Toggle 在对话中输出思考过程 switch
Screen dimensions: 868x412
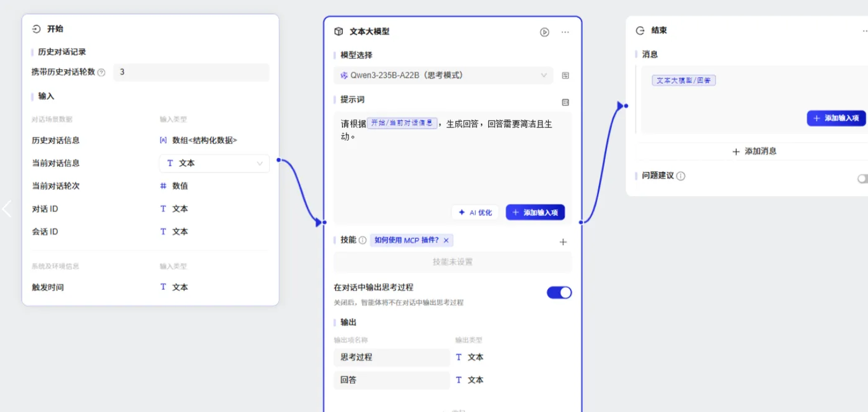[559, 292]
